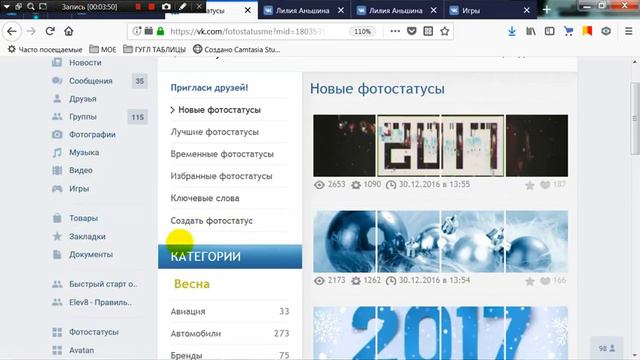The width and height of the screenshot is (640, 360).
Task: Select Новые фотостатусы menu item
Action: click(220, 110)
